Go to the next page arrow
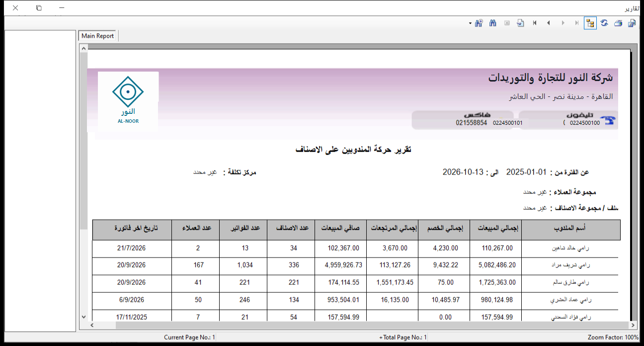 [x=563, y=23]
